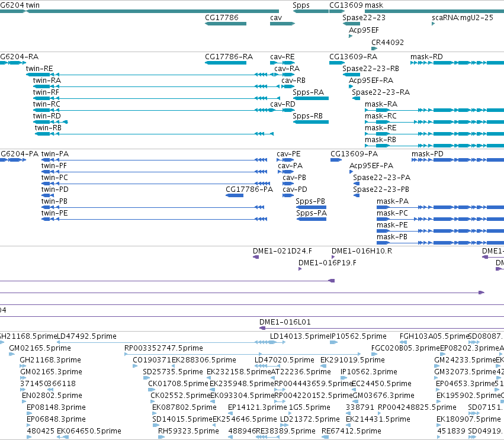Select the twin-RC transcript label

47,104
